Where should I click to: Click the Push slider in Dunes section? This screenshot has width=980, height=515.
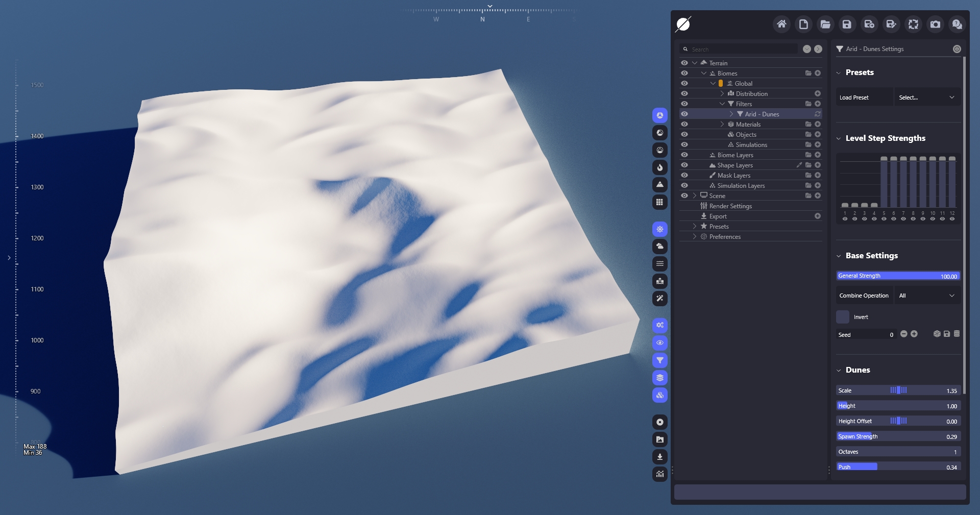(x=898, y=467)
